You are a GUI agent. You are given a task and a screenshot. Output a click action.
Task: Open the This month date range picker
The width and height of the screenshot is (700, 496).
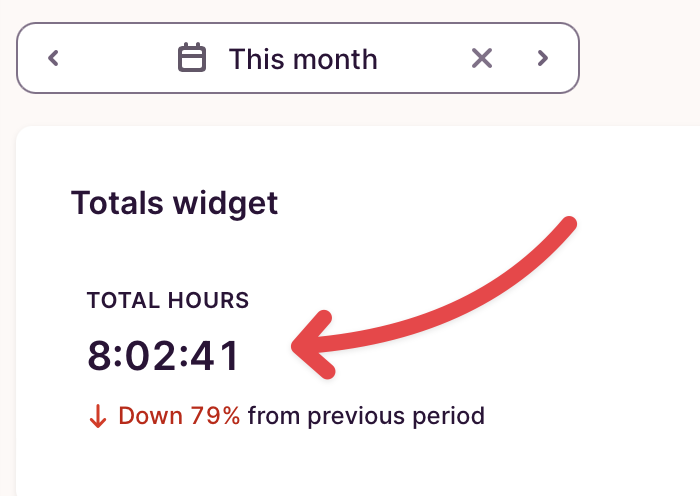302,59
